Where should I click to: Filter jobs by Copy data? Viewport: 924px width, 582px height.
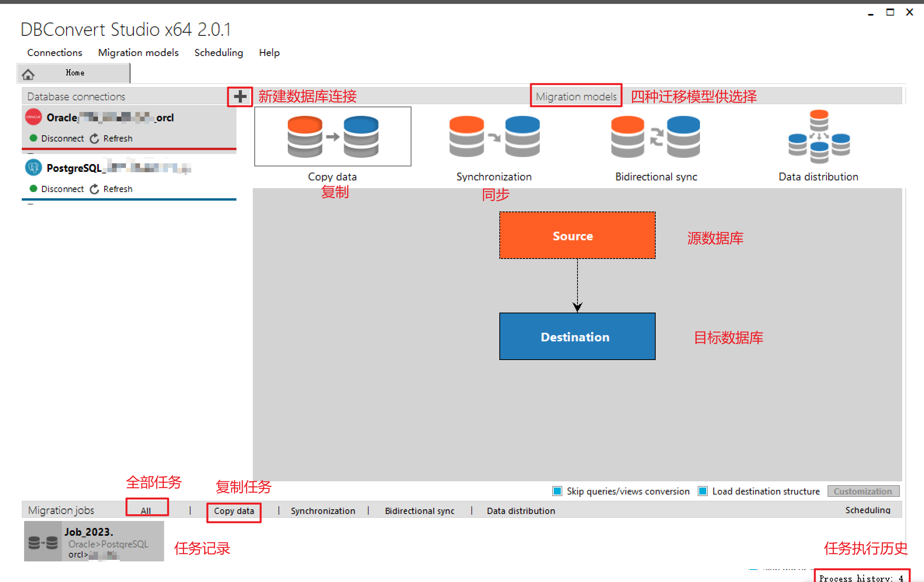tap(234, 511)
